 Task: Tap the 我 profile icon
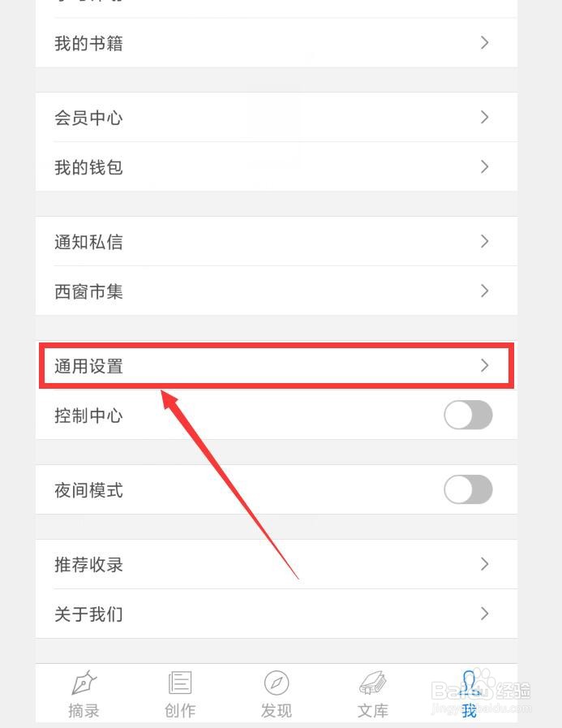coord(469,684)
